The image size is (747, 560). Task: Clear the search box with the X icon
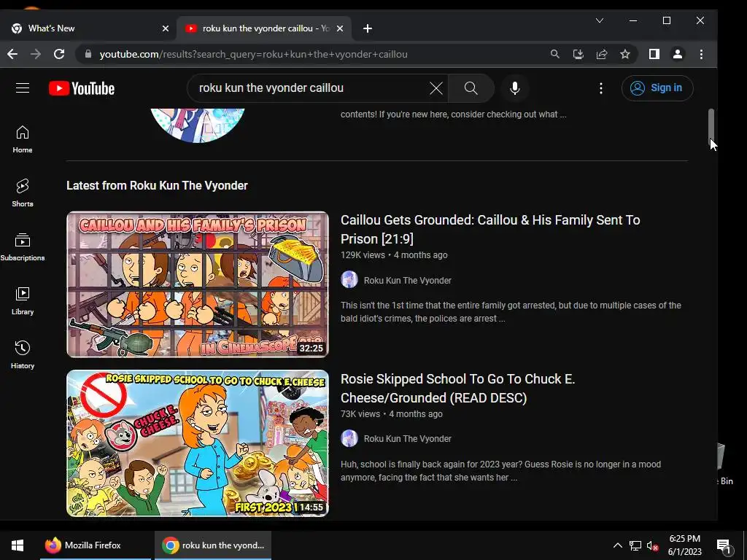(436, 88)
